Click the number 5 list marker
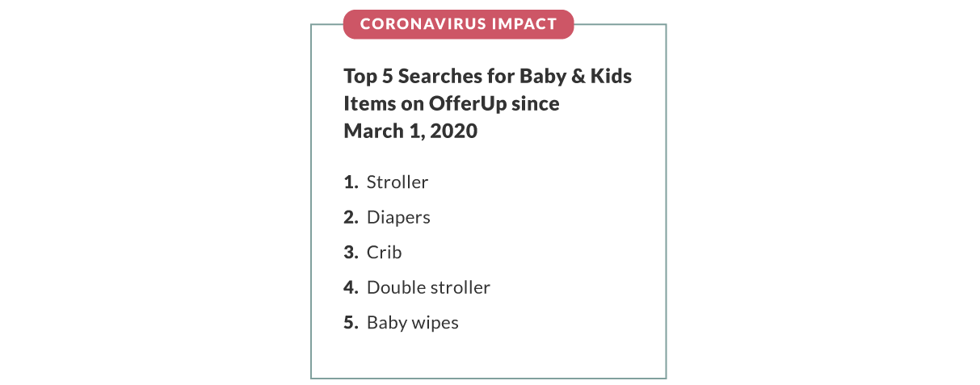 pyautogui.click(x=351, y=323)
